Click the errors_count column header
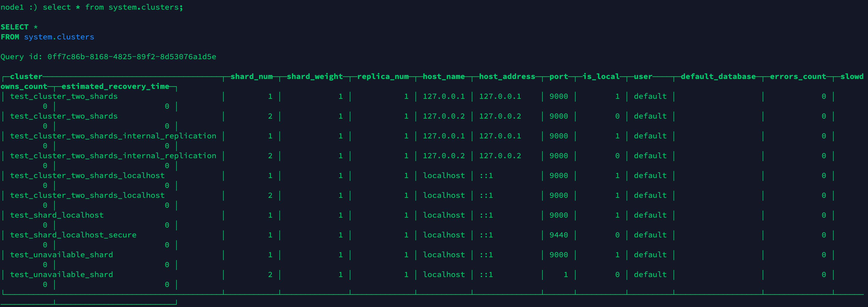The height and width of the screenshot is (307, 868). click(x=798, y=77)
